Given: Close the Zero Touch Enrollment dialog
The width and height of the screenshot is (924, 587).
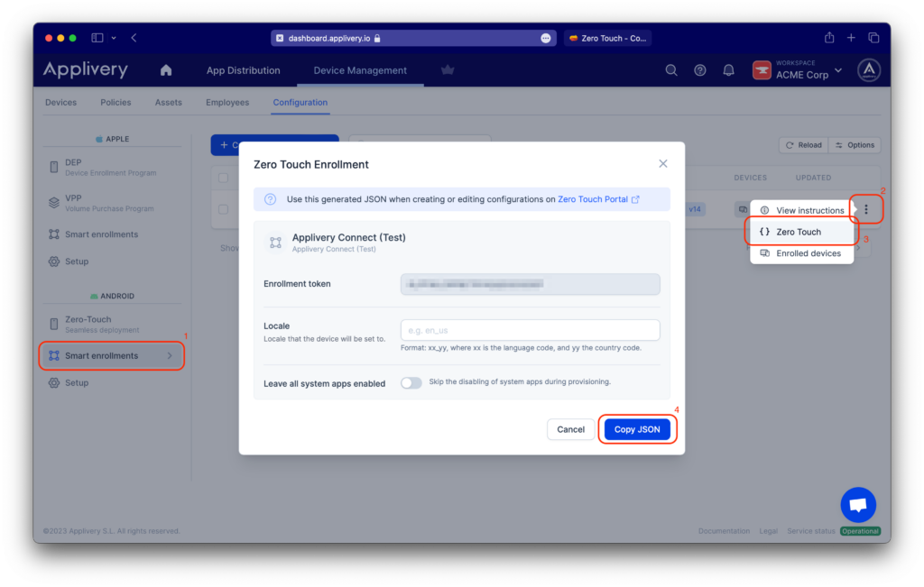Looking at the screenshot, I should click(x=663, y=164).
